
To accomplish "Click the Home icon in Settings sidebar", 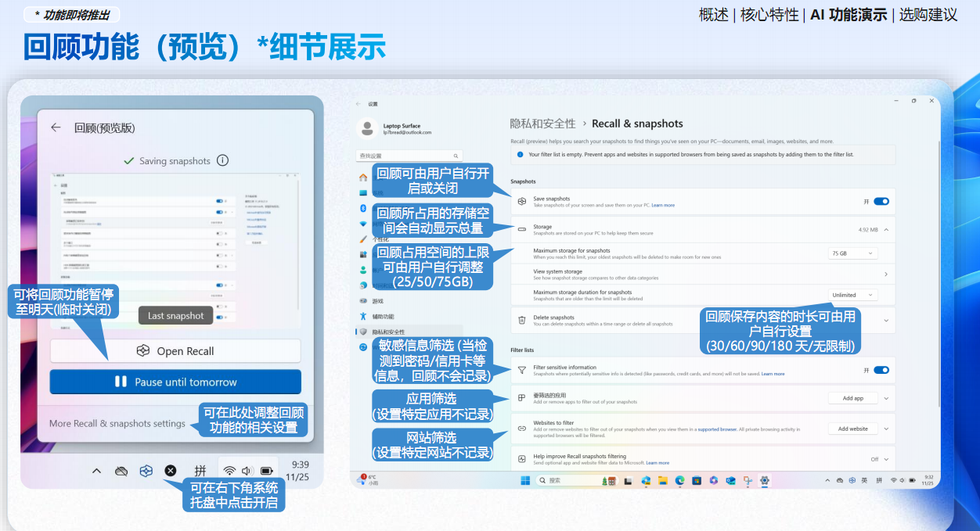I will click(363, 178).
